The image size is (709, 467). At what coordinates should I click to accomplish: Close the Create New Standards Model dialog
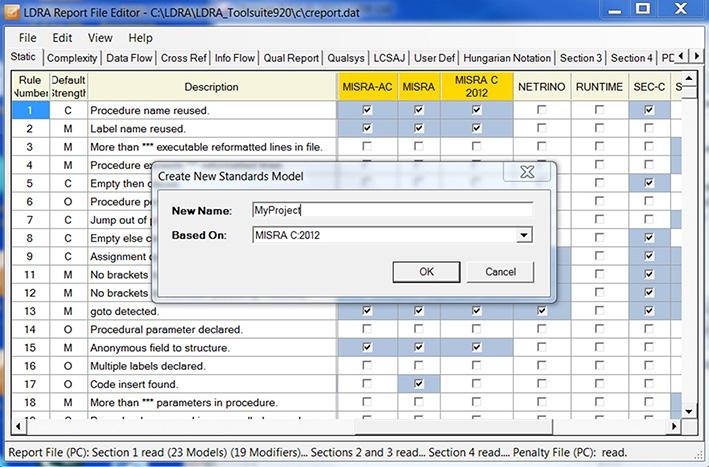[527, 172]
